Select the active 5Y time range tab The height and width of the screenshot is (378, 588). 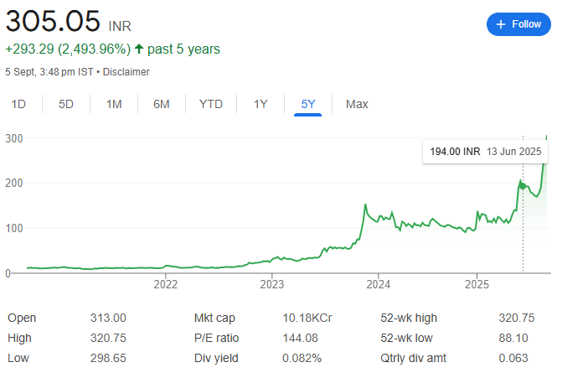coord(308,104)
